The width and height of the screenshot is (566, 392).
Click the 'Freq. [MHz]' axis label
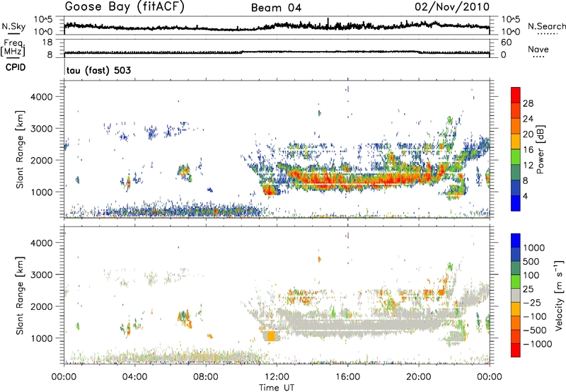13,47
